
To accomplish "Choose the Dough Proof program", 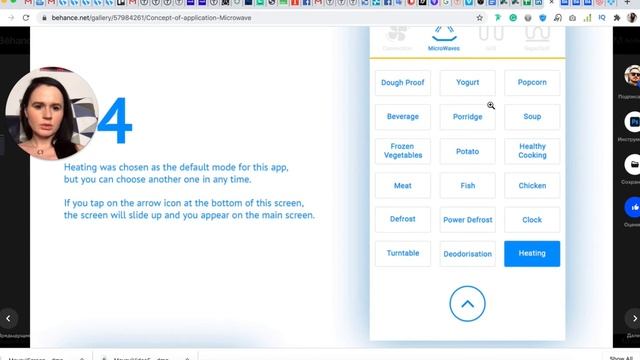I will pos(403,82).
